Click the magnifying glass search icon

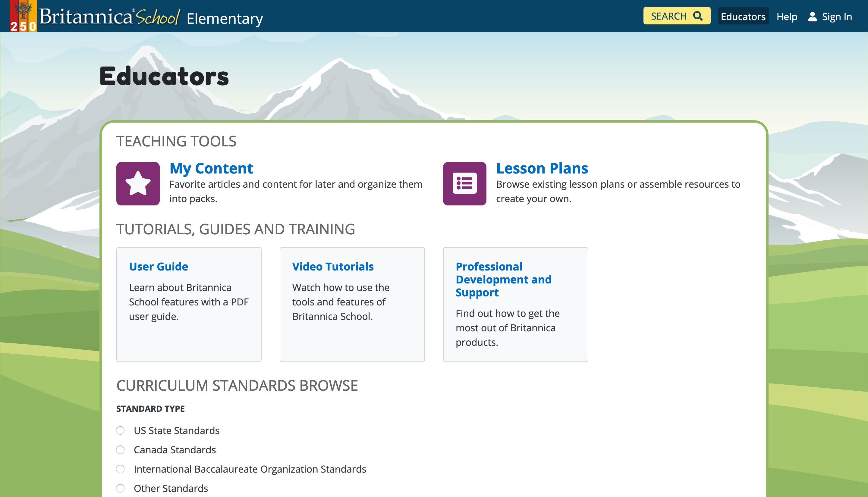[x=698, y=16]
